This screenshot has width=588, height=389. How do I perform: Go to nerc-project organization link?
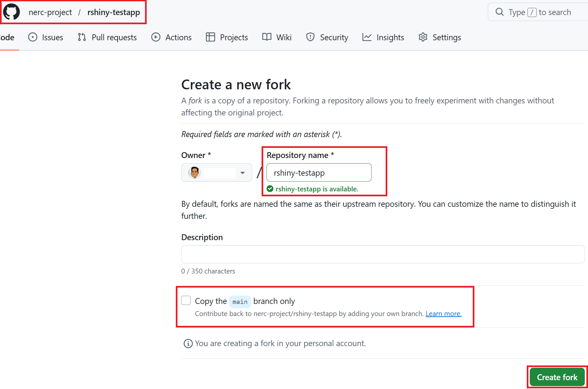pos(50,12)
